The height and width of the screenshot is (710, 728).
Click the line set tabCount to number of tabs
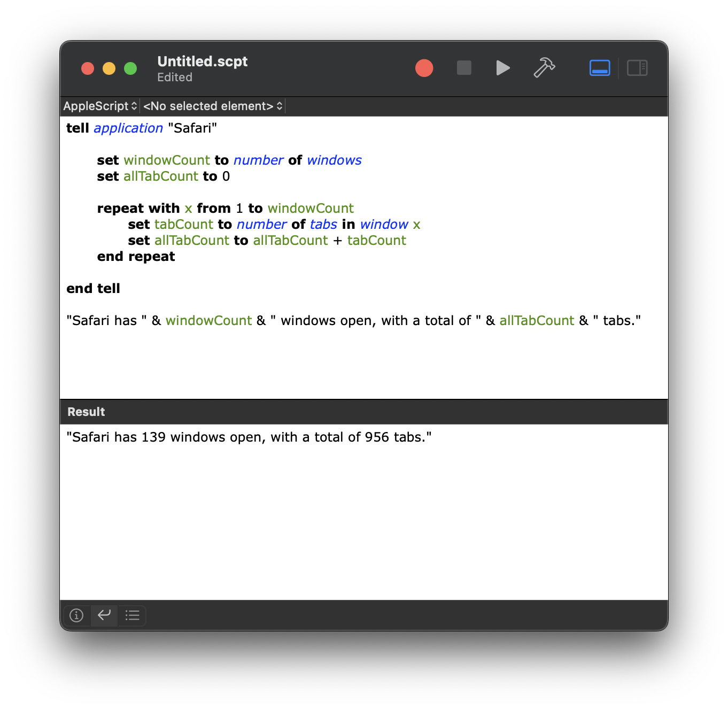pos(274,225)
